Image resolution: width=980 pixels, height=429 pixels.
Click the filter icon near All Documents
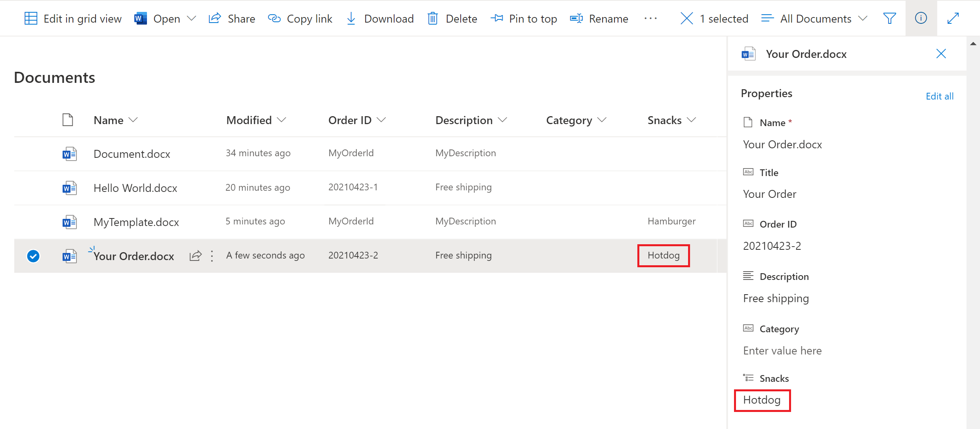coord(887,18)
